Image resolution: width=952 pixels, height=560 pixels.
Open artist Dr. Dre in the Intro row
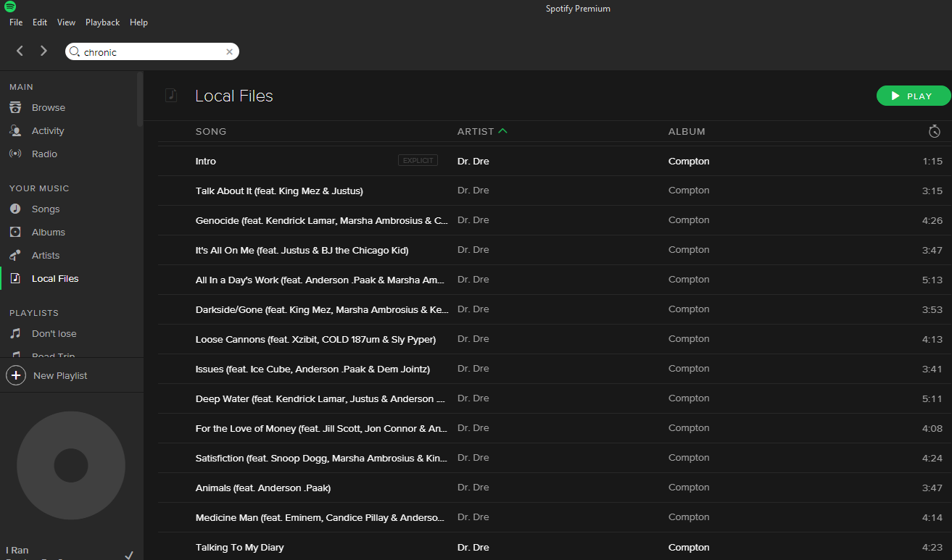tap(473, 162)
